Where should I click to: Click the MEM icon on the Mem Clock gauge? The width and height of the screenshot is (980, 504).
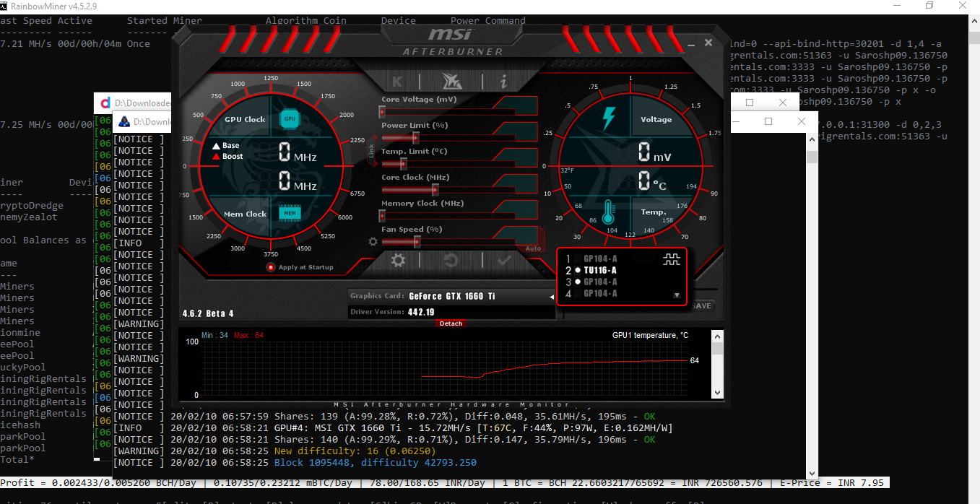(289, 213)
